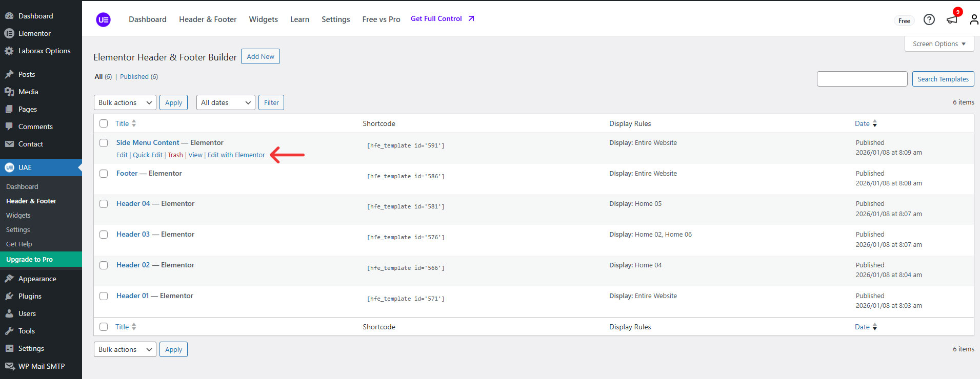Open the megaphone notifications icon
The width and height of the screenshot is (980, 379).
tap(952, 19)
